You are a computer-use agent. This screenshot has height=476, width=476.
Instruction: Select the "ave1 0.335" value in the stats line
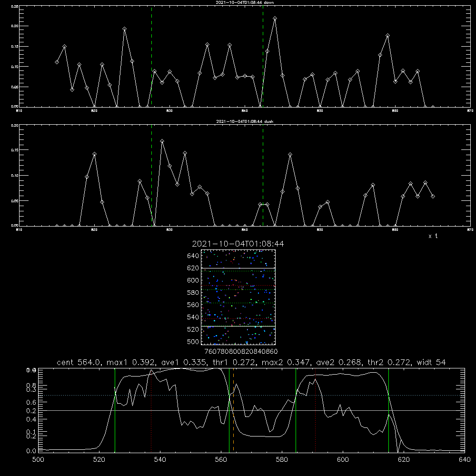pos(183,362)
